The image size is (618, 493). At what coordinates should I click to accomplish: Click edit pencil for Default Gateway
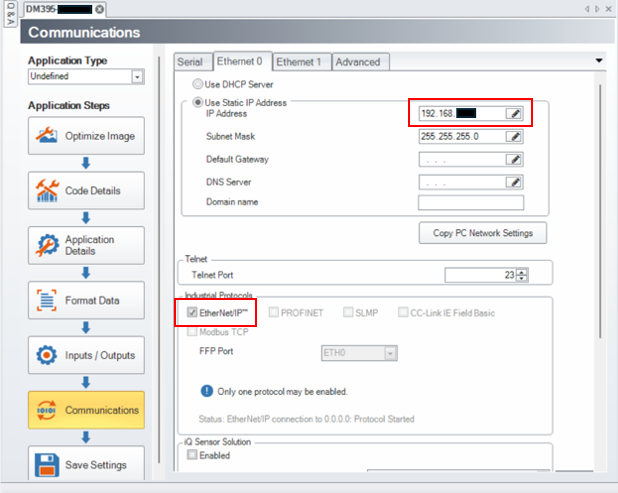(514, 159)
